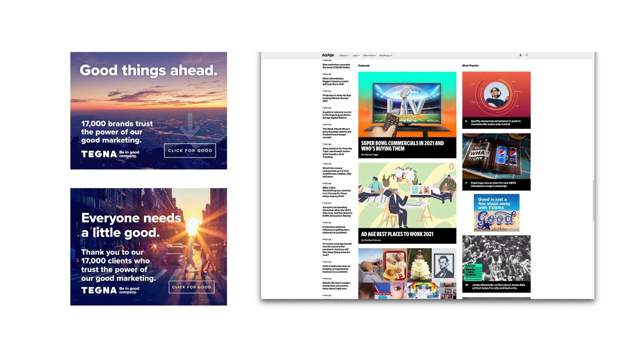The width and height of the screenshot is (644, 362).
Task: Open the Latest dropdown menu
Action: (x=356, y=56)
